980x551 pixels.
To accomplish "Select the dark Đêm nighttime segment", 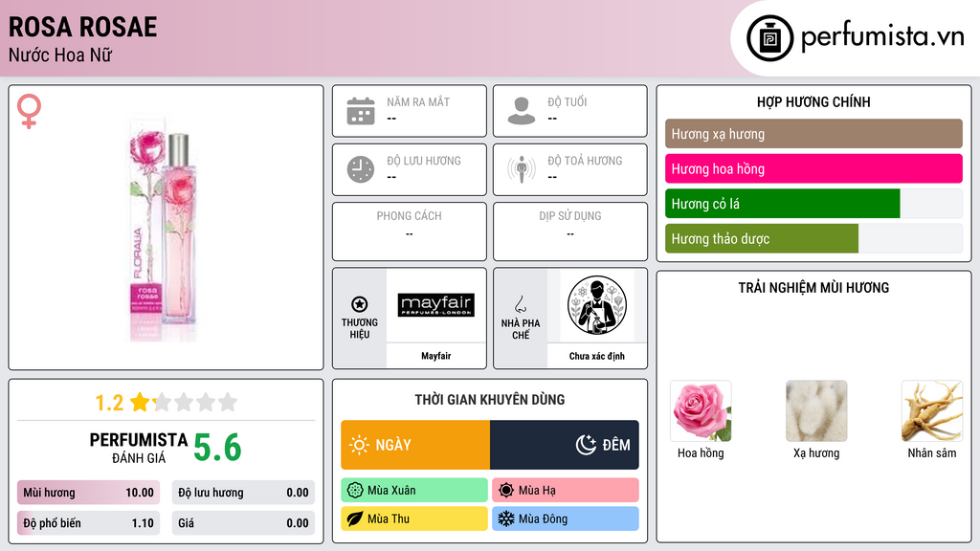I will click(565, 445).
